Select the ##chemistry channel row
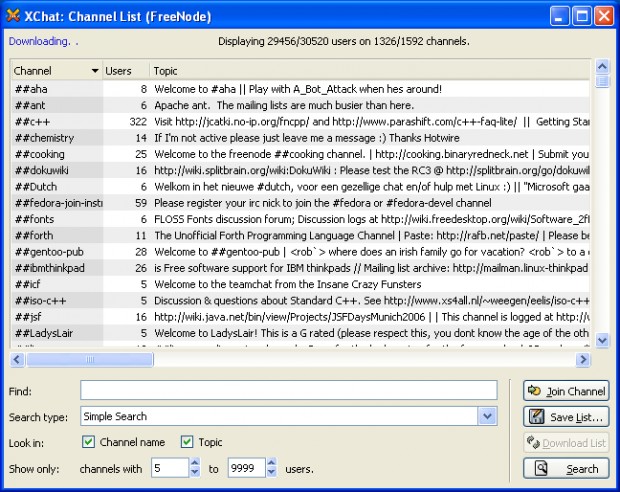Viewport: 620px width, 492px height. pyautogui.click(x=301, y=138)
